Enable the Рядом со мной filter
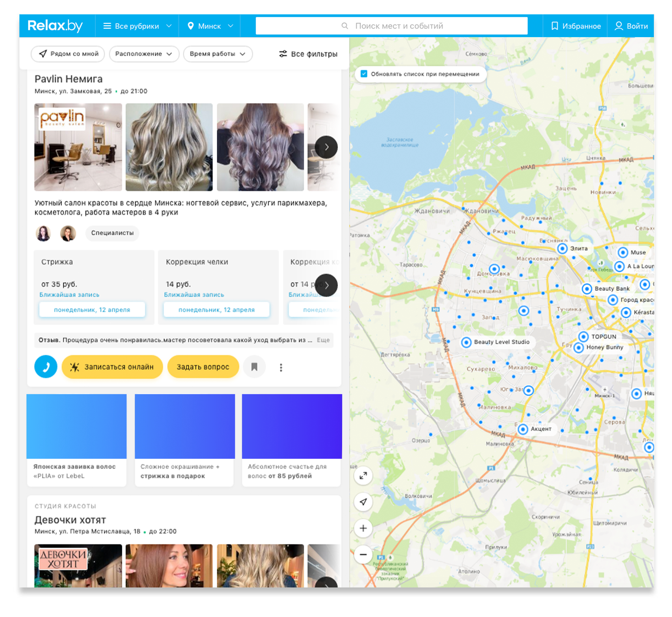672x617 pixels. (x=68, y=54)
